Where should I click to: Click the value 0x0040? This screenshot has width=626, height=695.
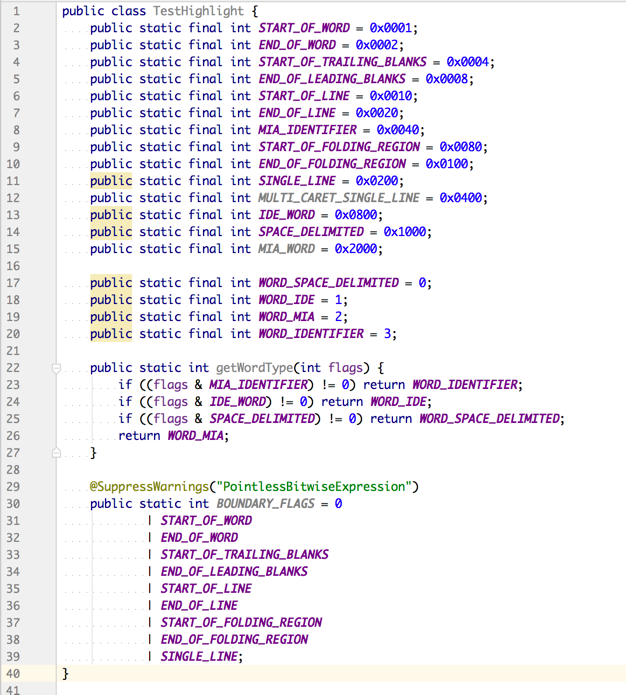pyautogui.click(x=398, y=130)
